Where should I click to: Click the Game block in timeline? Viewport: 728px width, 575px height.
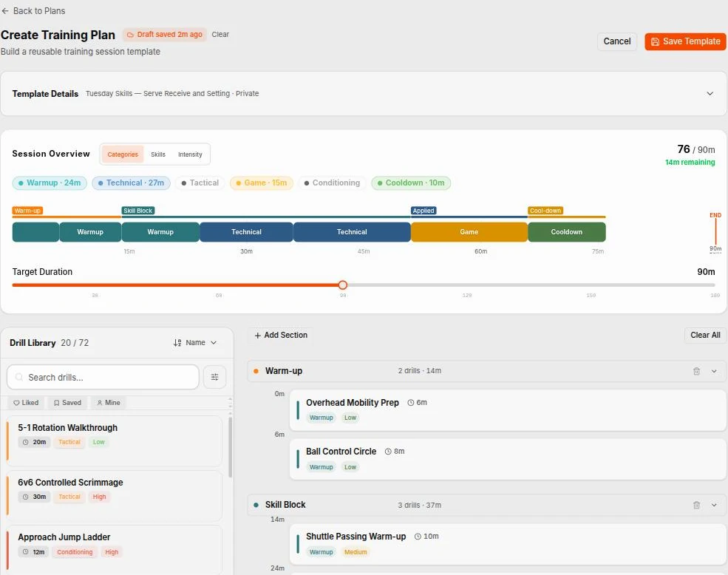coord(469,232)
